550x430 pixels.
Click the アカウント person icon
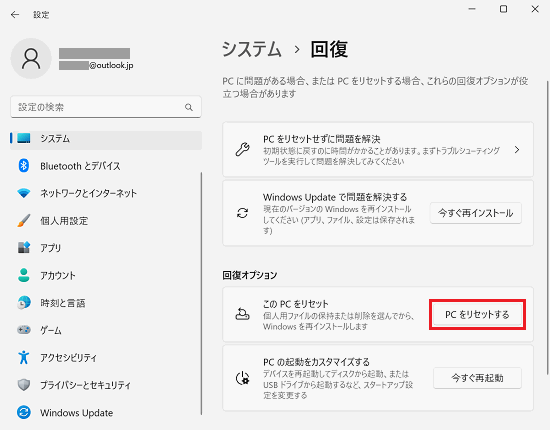pyautogui.click(x=24, y=275)
